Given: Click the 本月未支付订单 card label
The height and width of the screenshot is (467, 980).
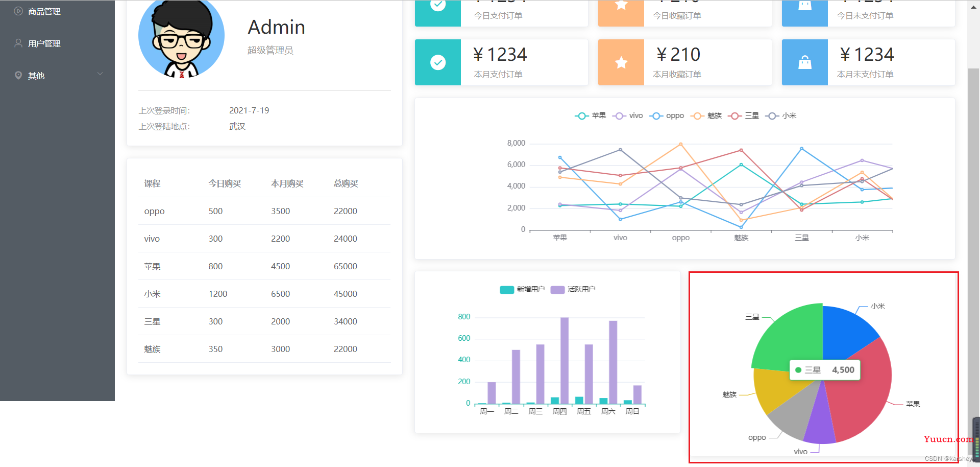Looking at the screenshot, I should tap(865, 75).
